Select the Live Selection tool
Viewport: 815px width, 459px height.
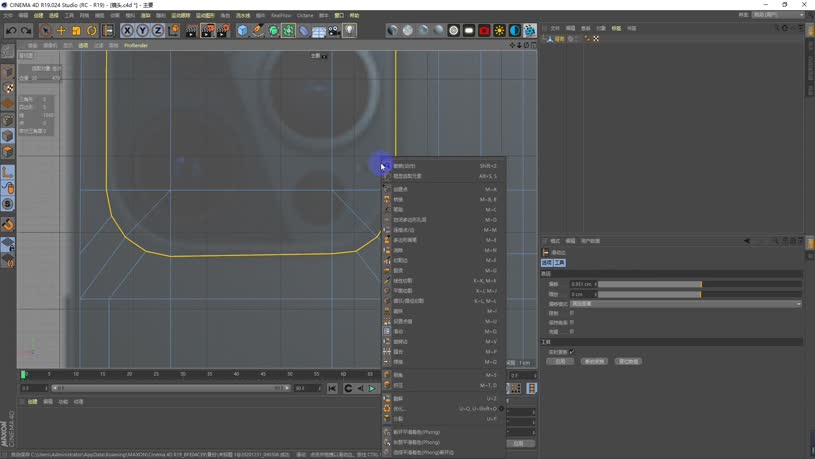coord(45,31)
